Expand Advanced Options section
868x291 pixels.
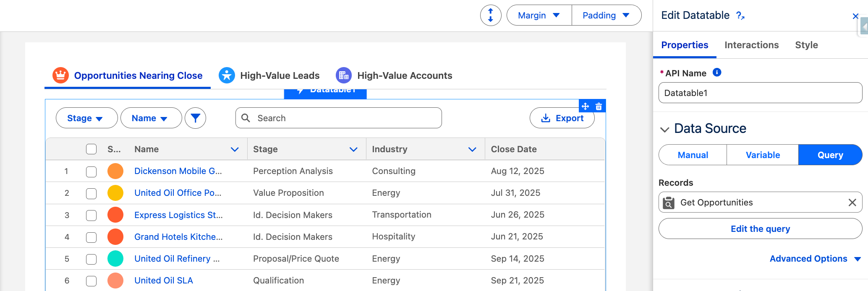[815, 259]
